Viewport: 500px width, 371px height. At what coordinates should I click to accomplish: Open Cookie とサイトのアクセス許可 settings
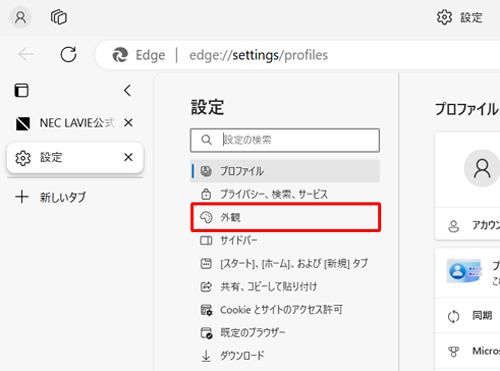[x=285, y=310]
